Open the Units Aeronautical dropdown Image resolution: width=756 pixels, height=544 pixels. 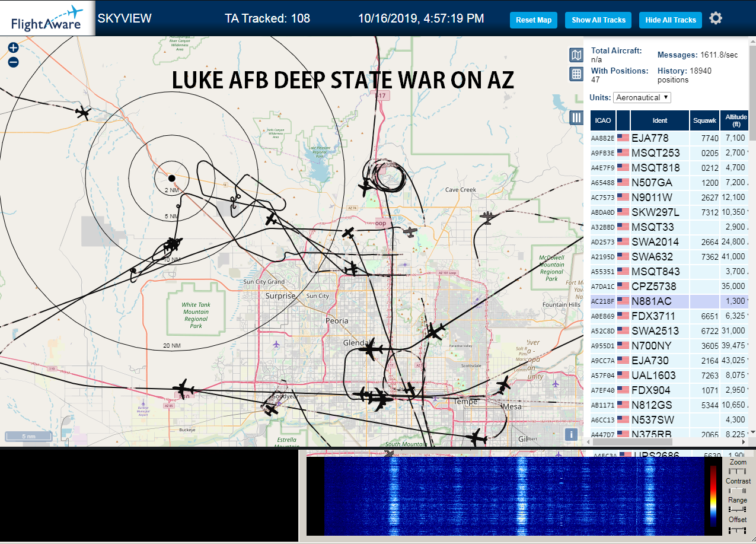pyautogui.click(x=642, y=97)
